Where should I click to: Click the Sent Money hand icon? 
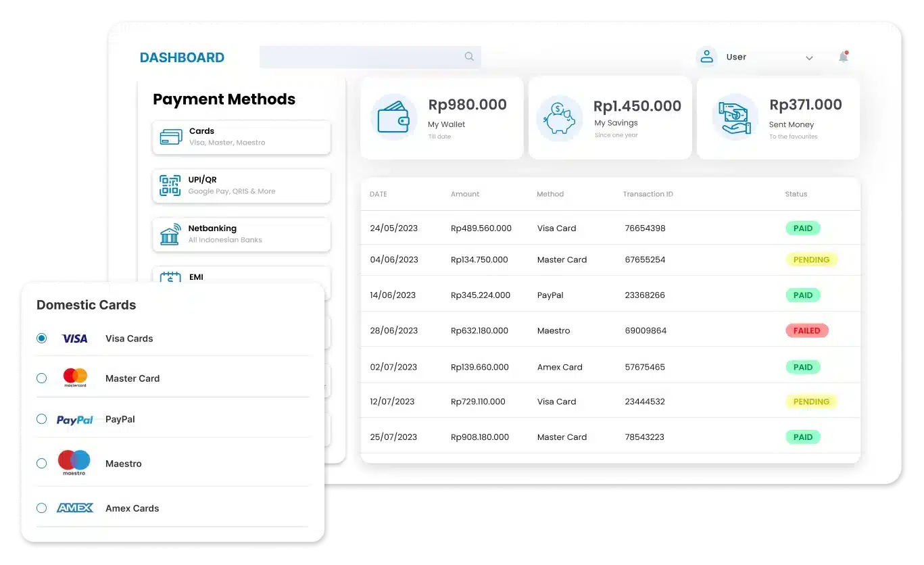735,117
